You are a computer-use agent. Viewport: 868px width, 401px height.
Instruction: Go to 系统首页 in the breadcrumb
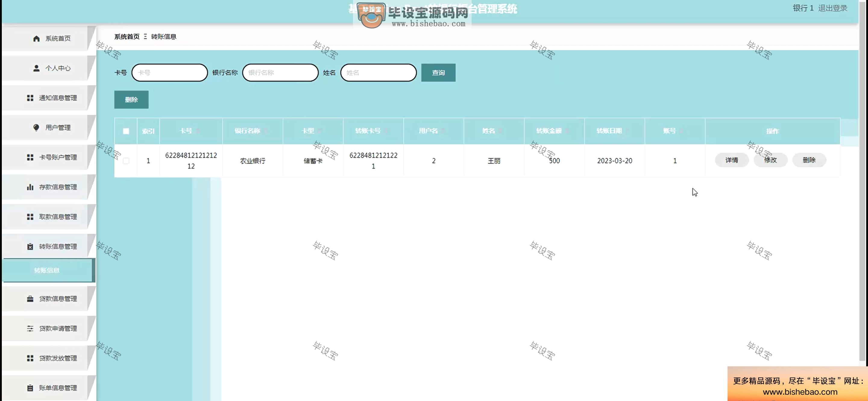pyautogui.click(x=127, y=36)
